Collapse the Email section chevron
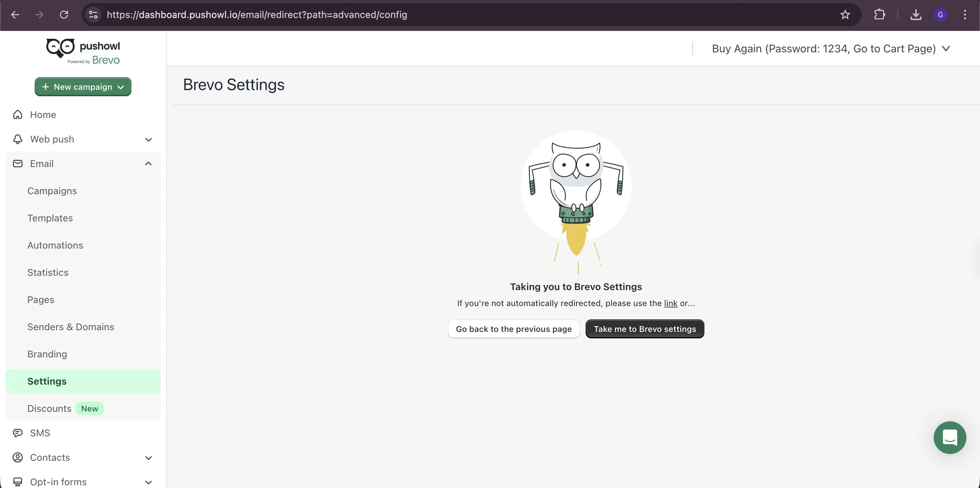The height and width of the screenshot is (488, 980). click(x=148, y=164)
